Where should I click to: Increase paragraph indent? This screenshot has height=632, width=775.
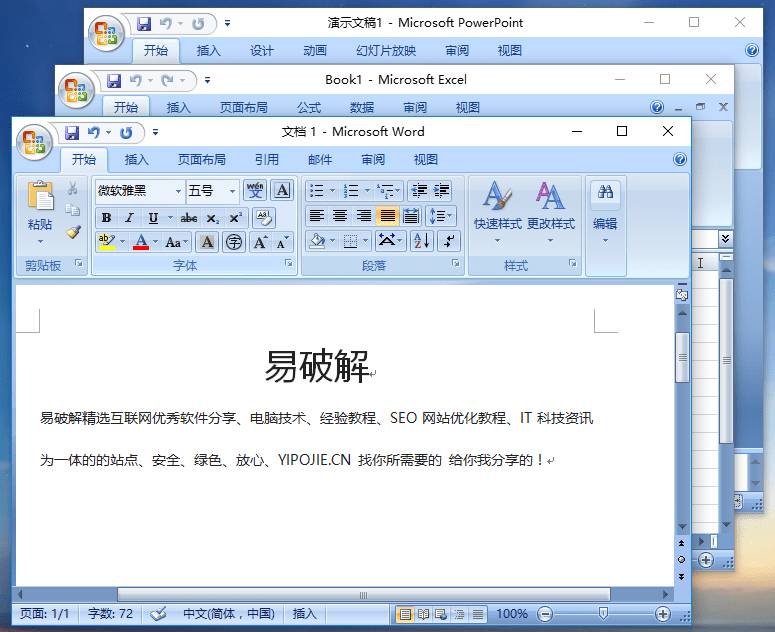(x=441, y=190)
